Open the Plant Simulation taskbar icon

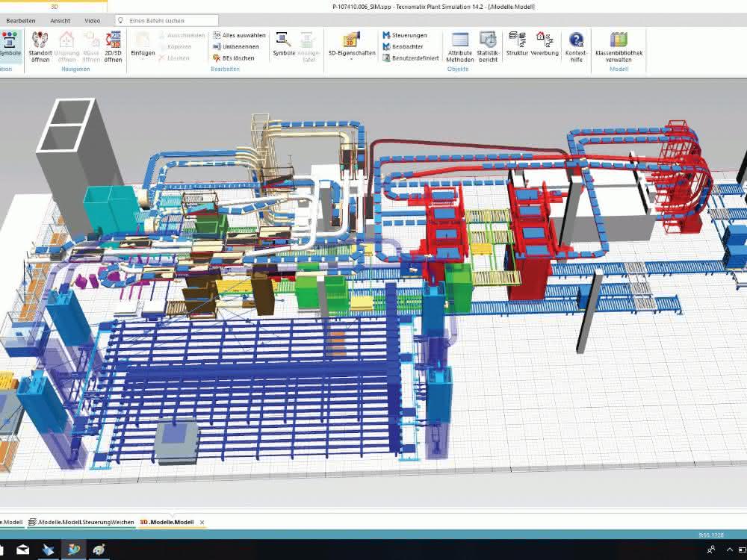pos(74,550)
